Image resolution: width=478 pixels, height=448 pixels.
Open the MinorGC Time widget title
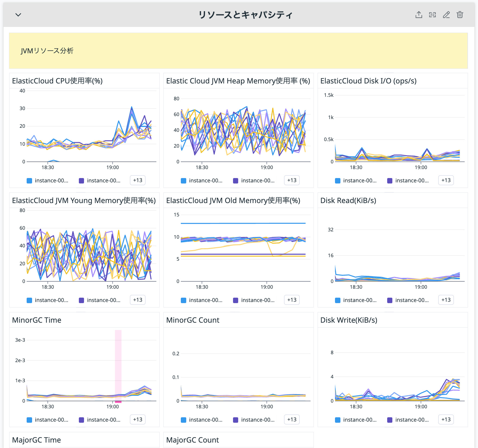37,320
